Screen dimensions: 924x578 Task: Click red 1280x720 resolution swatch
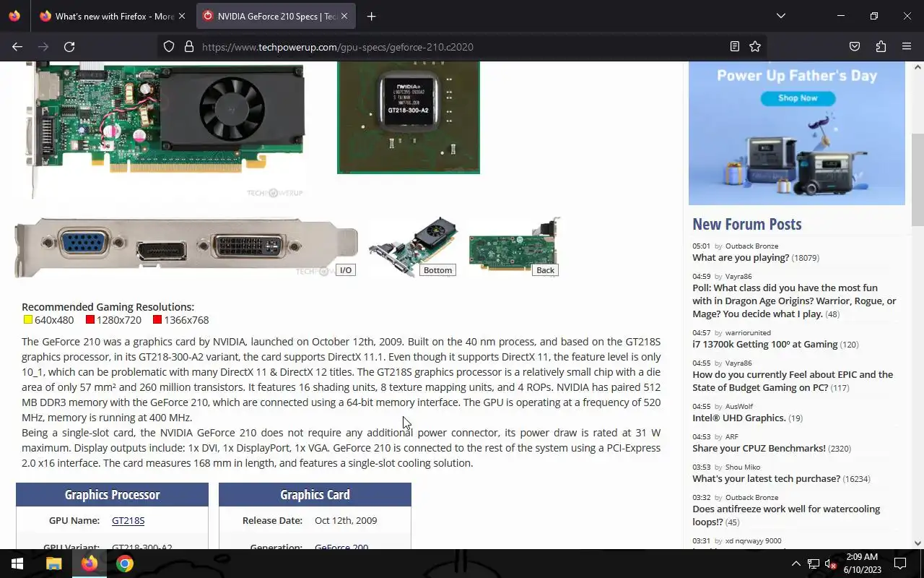90,320
